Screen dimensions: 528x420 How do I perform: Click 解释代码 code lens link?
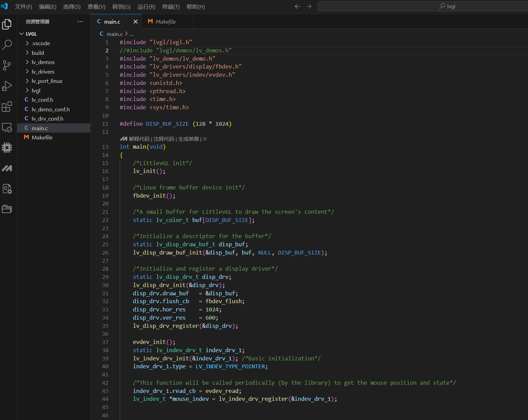[139, 139]
